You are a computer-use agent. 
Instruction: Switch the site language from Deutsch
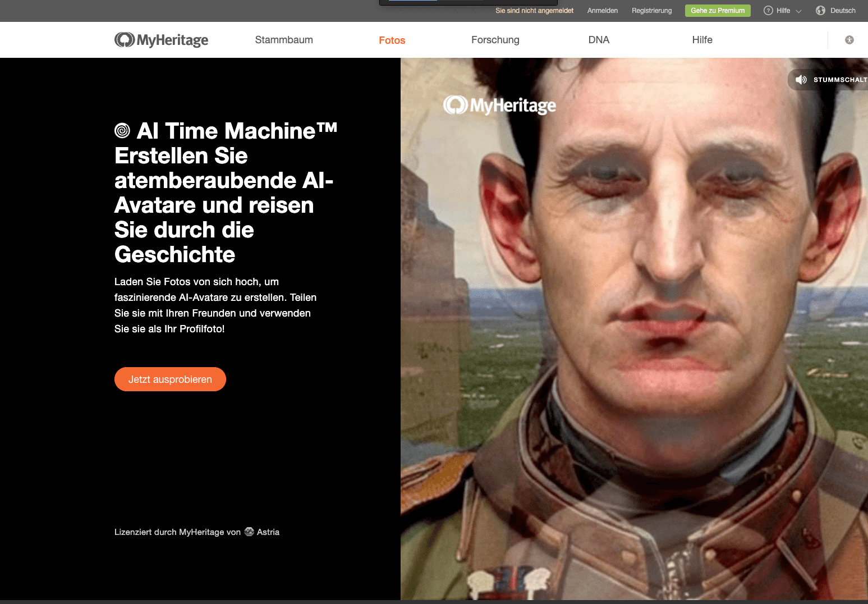(843, 10)
